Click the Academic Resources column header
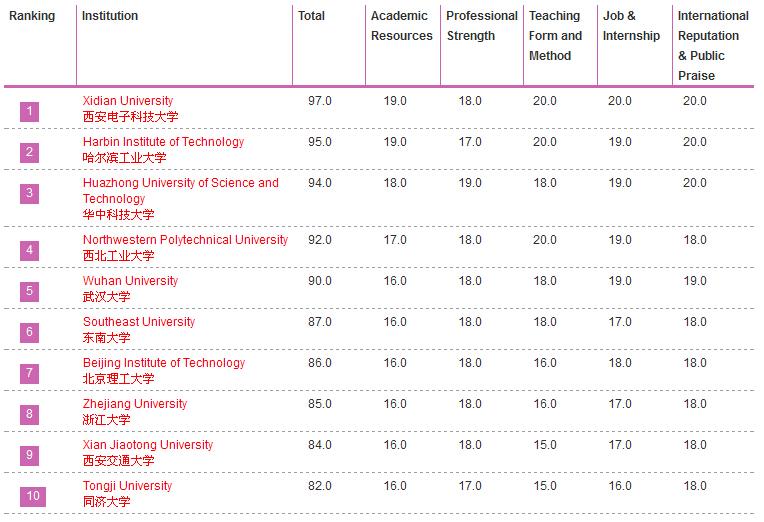Screen dimensions: 764x522 pyautogui.click(x=401, y=26)
